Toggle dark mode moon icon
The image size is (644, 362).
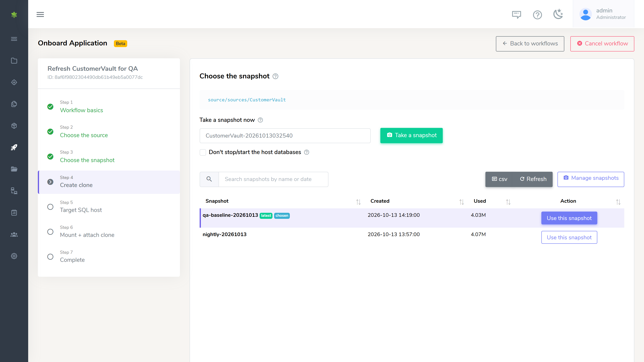[558, 14]
